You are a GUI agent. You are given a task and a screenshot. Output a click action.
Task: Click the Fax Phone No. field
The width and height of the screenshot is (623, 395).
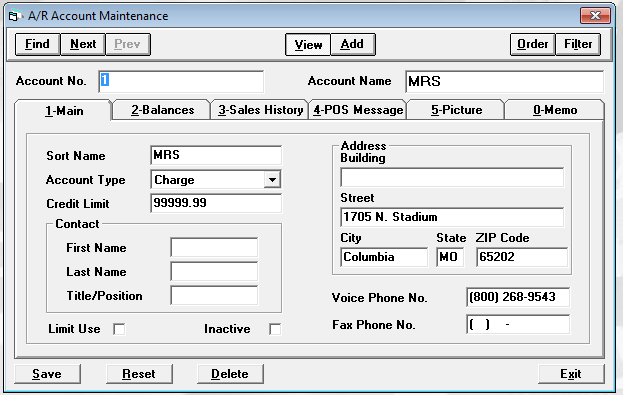518,324
